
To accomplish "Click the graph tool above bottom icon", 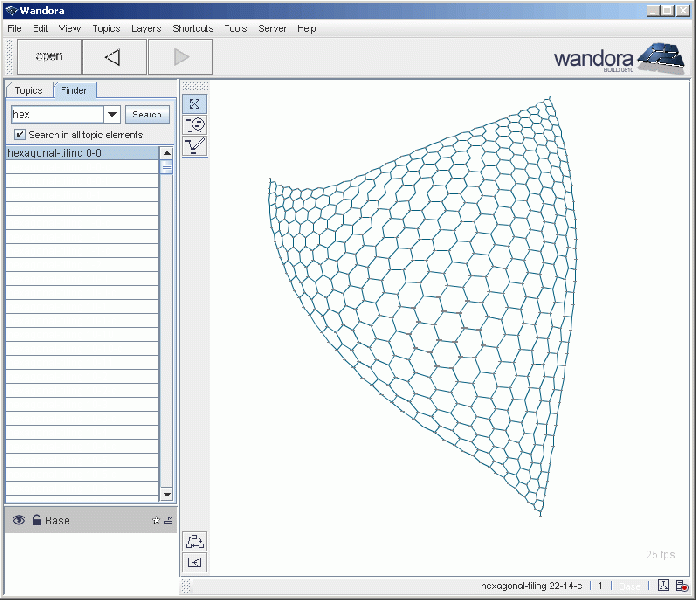I will click(195, 541).
